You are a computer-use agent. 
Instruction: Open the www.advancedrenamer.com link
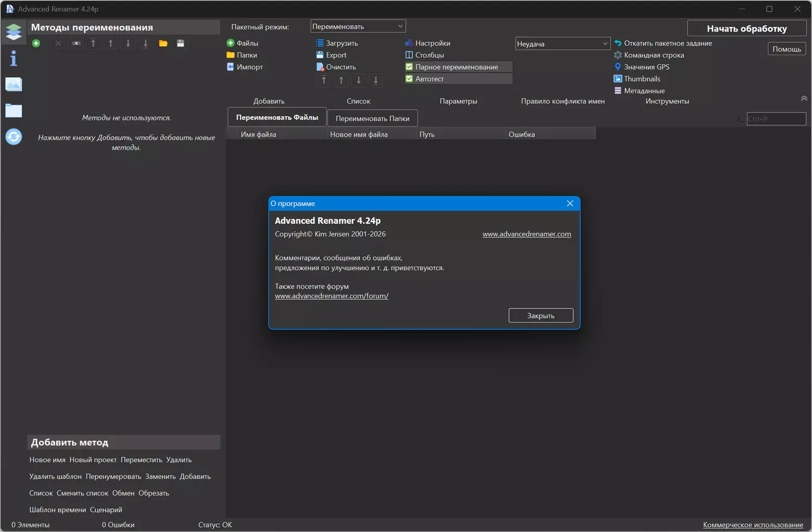click(x=527, y=234)
